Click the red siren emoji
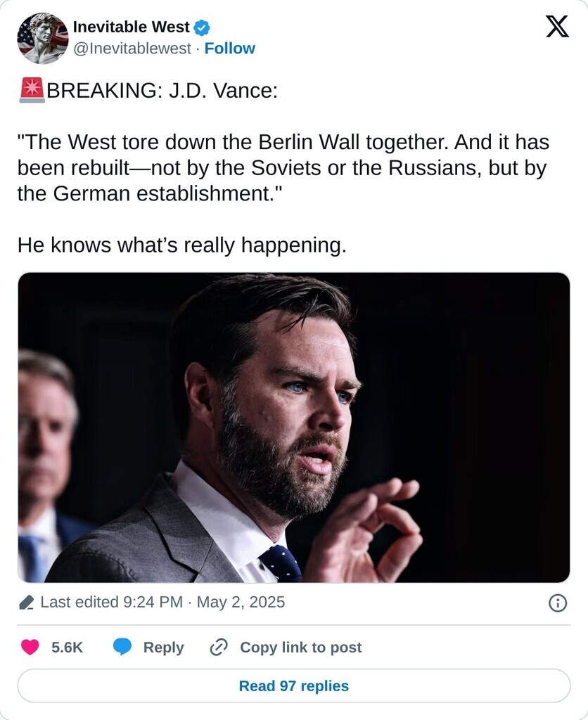This screenshot has width=588, height=720. click(31, 91)
